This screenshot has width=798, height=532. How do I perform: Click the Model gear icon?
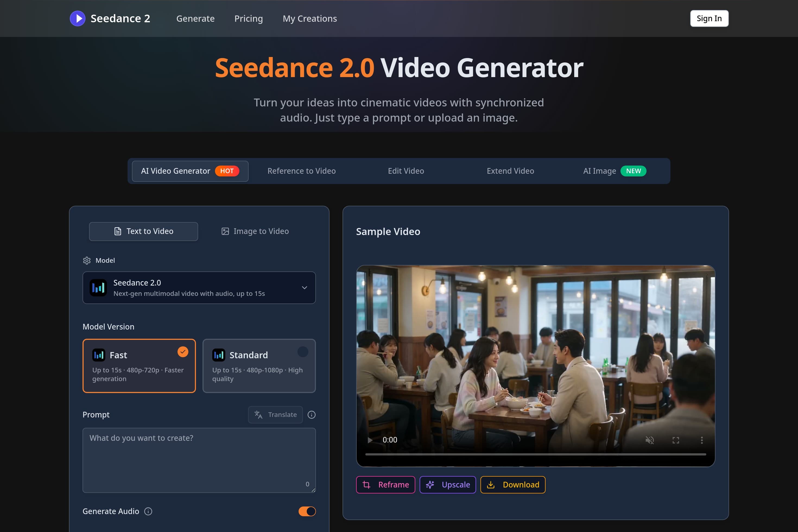coord(87,260)
